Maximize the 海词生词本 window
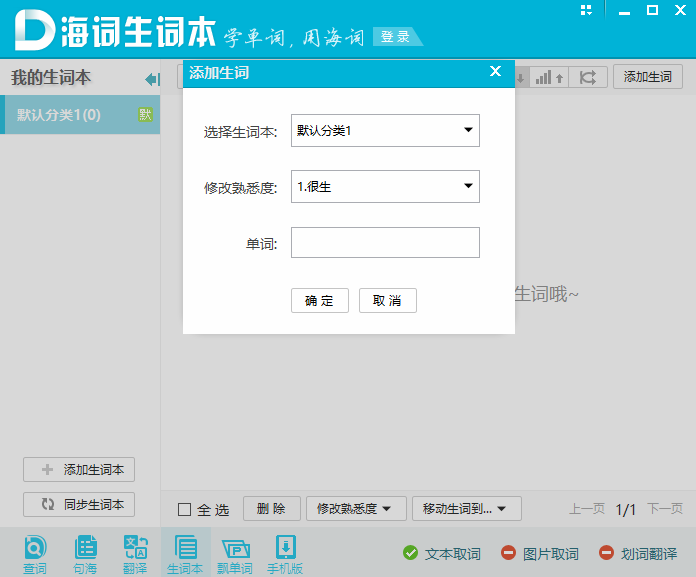Screen dimensions: 696x577 (x=652, y=10)
